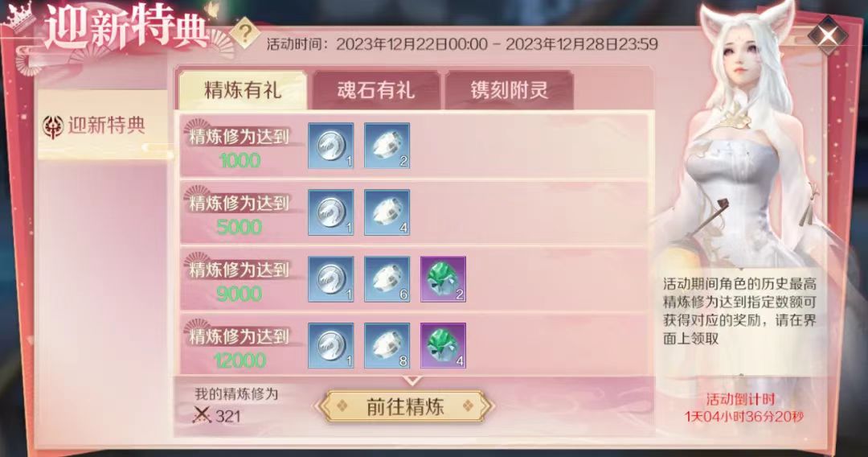Select the 精炼修为达到 9000 reward row
868x457 pixels.
coord(414,279)
